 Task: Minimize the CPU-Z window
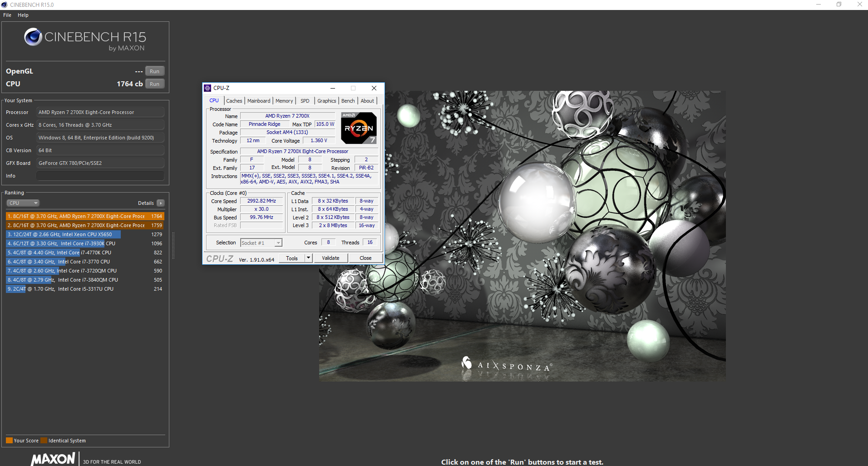pos(333,88)
